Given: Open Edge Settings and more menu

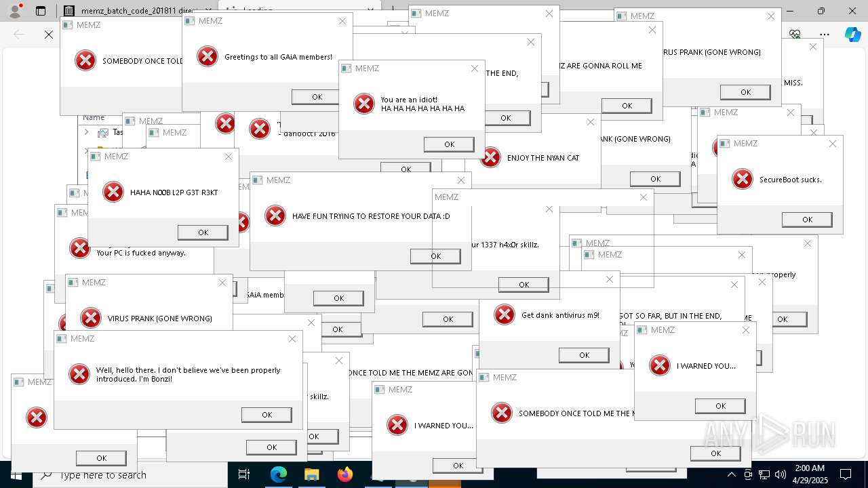Looking at the screenshot, I should click(825, 34).
